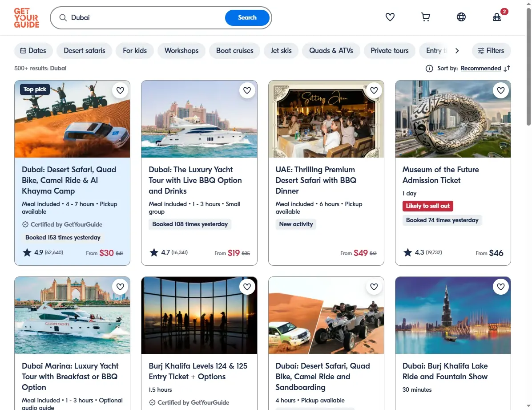This screenshot has height=410, width=532.
Task: Save Desert Safari and Sandboarding to wishlist
Action: click(374, 287)
